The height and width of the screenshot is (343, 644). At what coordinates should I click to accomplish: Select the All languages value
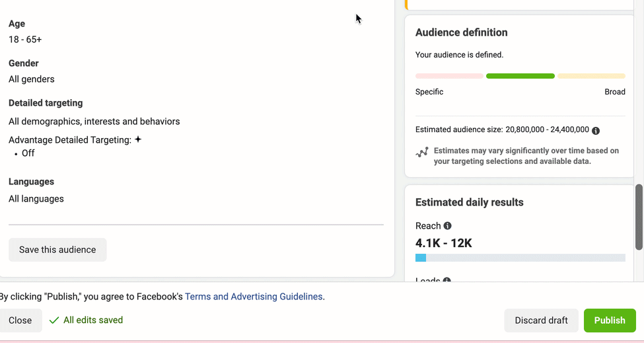point(36,199)
